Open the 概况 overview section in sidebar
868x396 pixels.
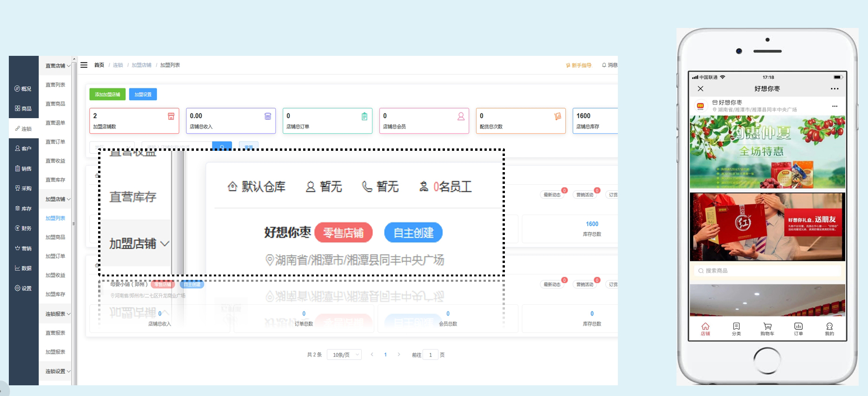(x=23, y=89)
